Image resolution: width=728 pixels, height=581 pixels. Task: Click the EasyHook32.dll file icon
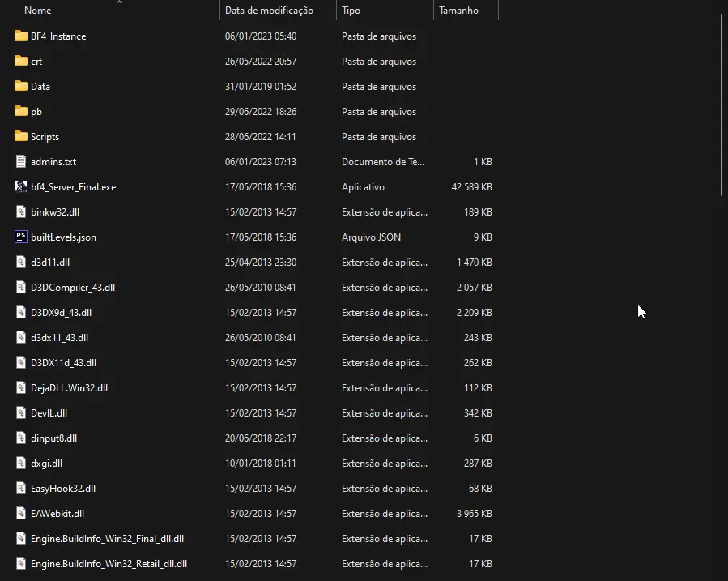pos(21,488)
